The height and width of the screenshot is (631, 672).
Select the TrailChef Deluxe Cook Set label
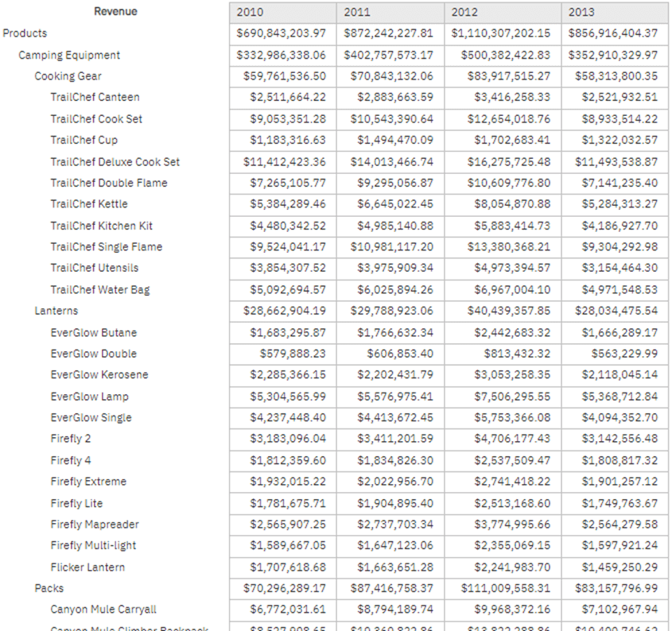click(115, 162)
